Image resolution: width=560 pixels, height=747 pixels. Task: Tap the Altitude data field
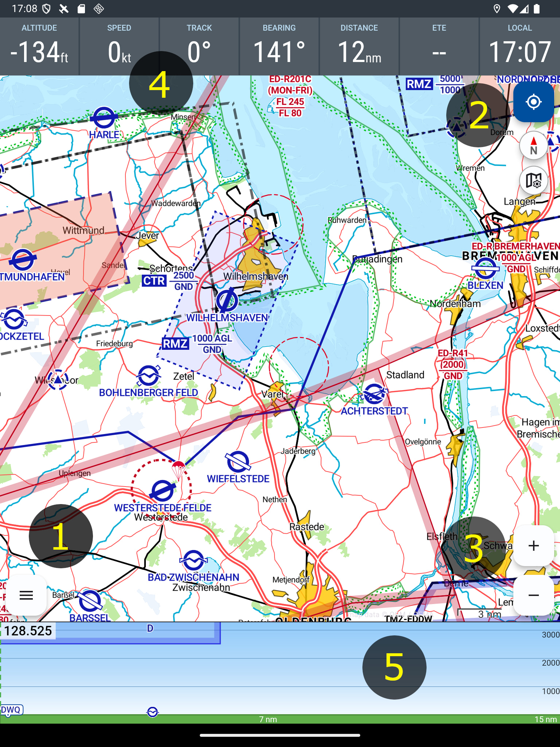[x=39, y=46]
